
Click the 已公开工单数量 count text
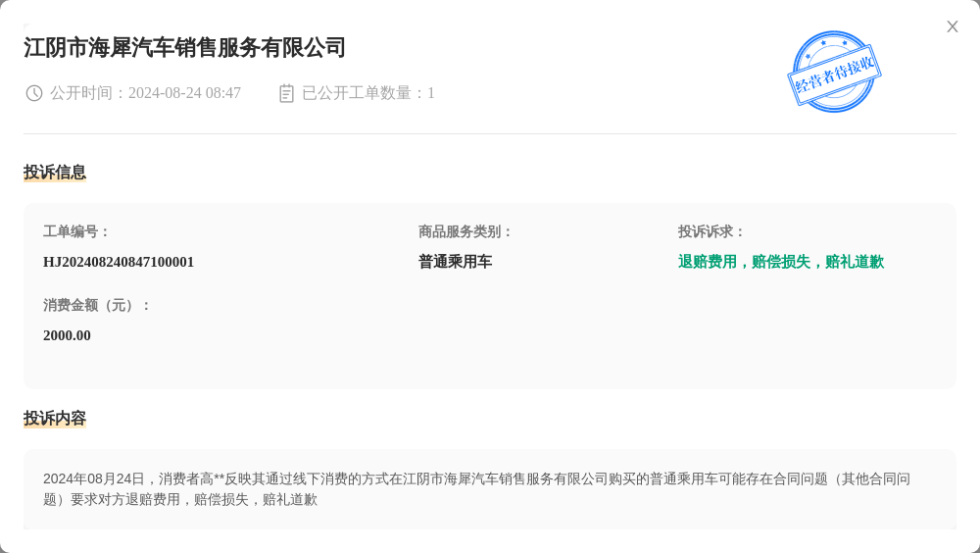[368, 93]
